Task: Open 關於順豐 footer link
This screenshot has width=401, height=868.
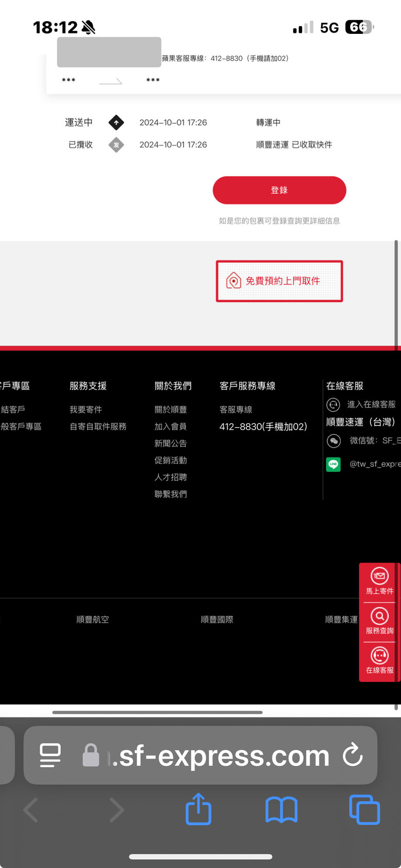Action: (x=171, y=410)
